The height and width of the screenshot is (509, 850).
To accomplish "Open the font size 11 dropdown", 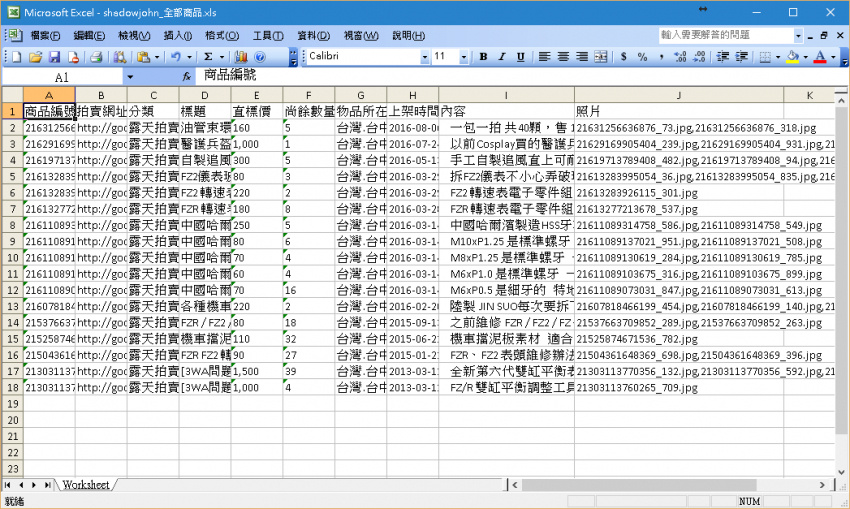I will click(464, 57).
